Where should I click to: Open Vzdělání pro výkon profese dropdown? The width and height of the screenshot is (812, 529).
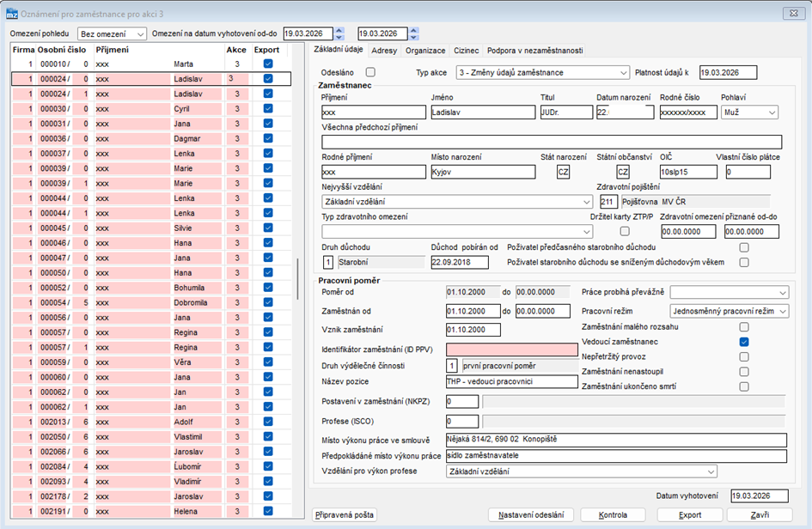[x=582, y=471]
